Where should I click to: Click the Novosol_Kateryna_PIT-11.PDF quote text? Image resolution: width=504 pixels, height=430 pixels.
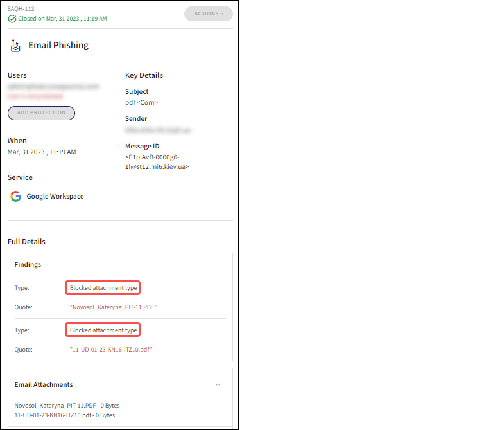pos(113,307)
